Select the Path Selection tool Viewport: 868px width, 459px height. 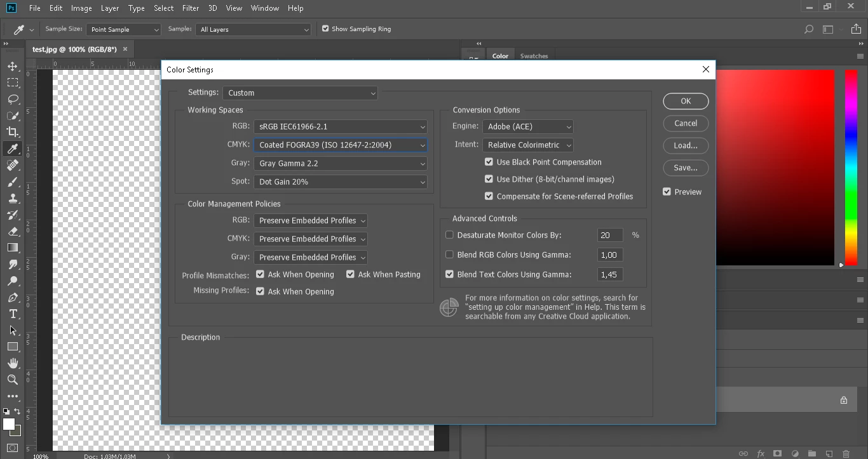point(13,330)
